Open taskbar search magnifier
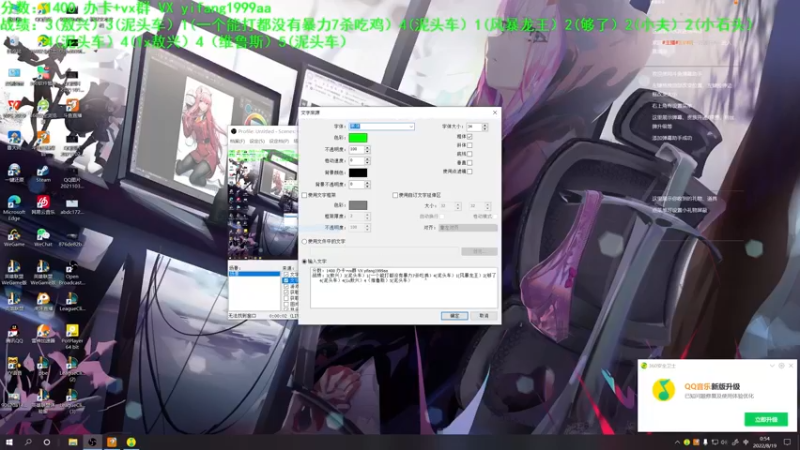The image size is (800, 450). click(x=28, y=442)
